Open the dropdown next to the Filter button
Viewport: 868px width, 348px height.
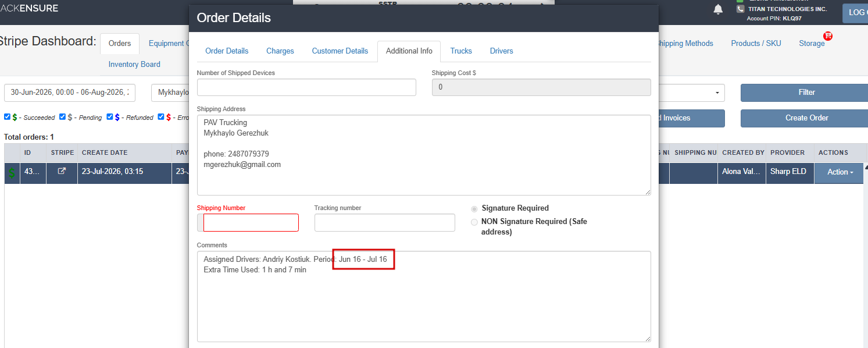point(692,93)
